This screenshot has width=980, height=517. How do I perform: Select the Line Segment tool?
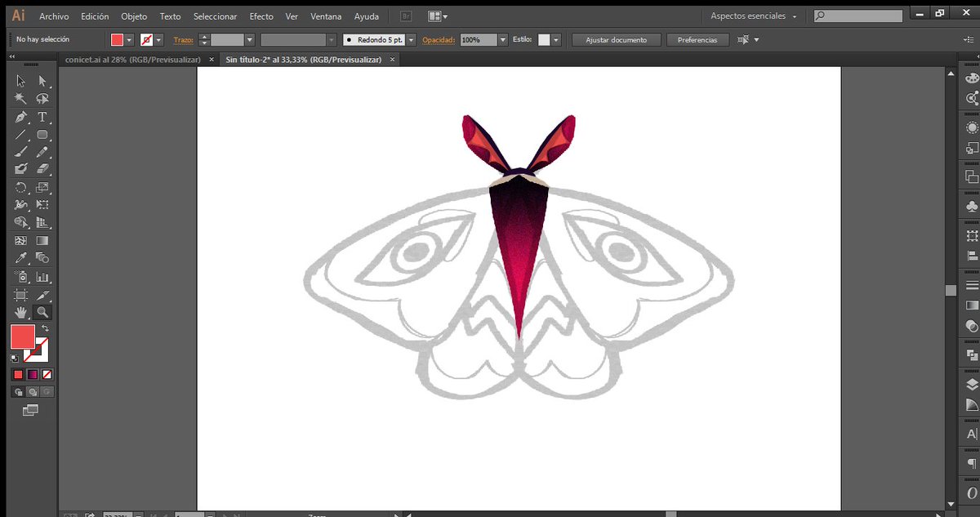[x=21, y=135]
